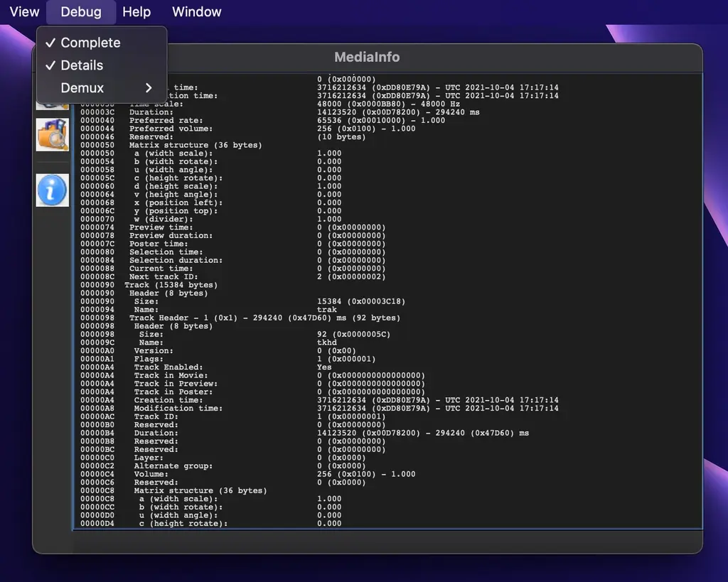Select the Track in Movie row
728x582 pixels.
tap(252, 376)
